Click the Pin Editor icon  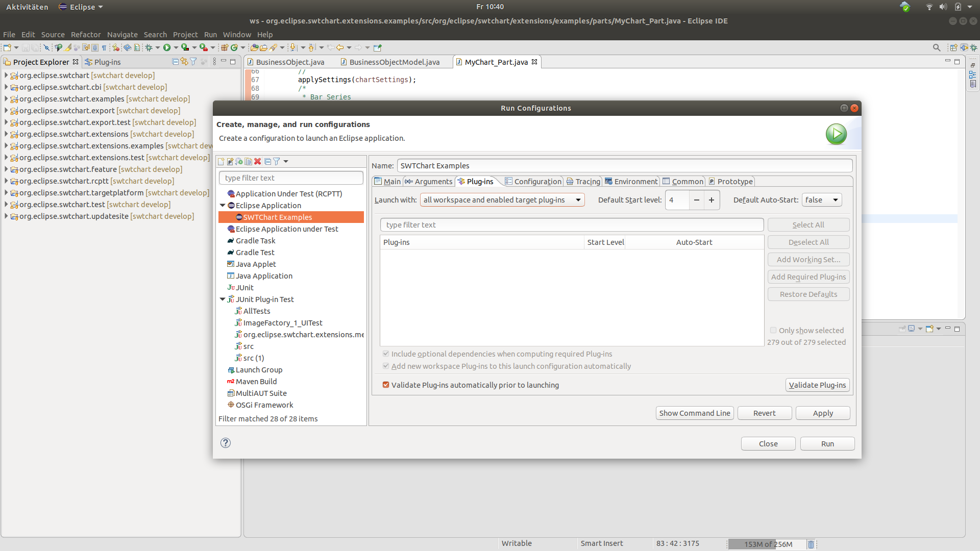click(378, 47)
